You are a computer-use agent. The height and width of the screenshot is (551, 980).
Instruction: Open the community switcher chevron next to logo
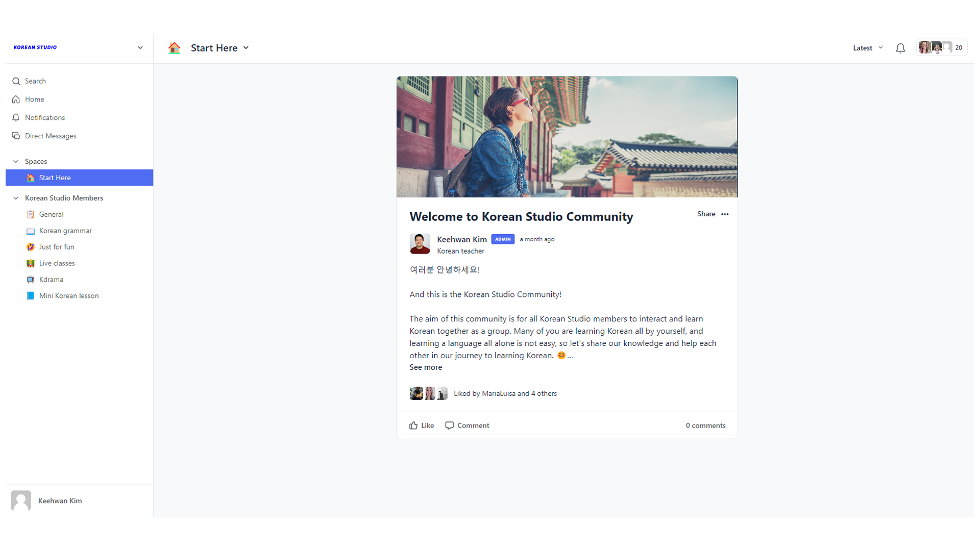140,47
